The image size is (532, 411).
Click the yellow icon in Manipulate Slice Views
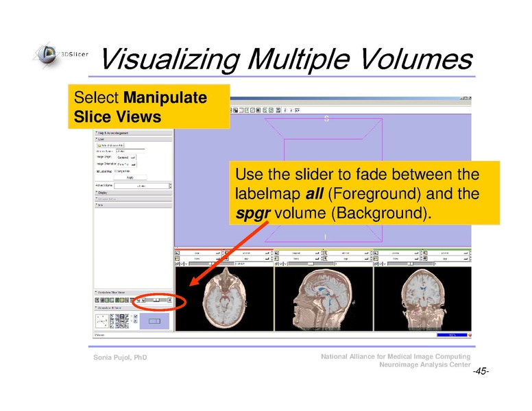coord(122,300)
